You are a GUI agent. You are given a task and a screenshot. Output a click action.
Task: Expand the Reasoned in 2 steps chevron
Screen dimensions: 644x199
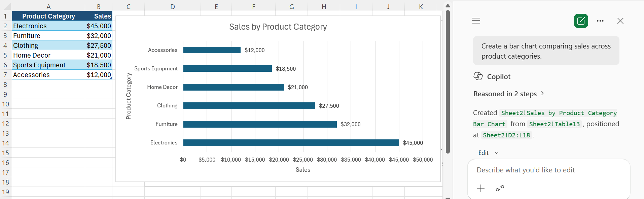click(542, 93)
